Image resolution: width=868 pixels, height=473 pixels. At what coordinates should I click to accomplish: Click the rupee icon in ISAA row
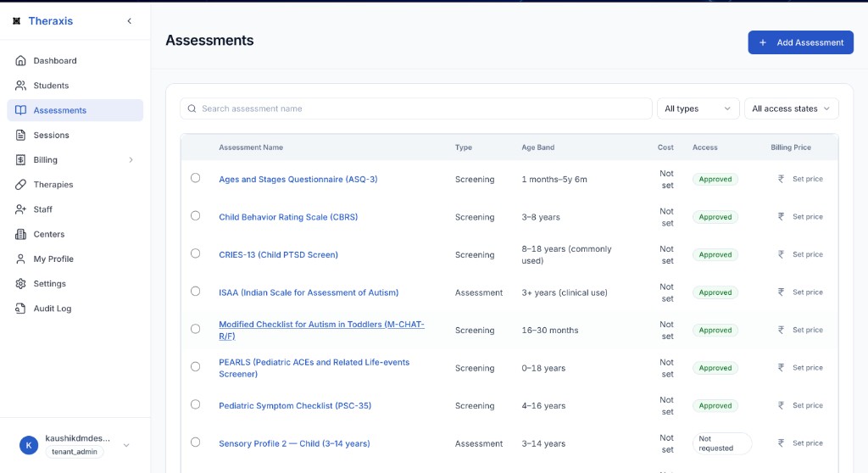pos(781,292)
